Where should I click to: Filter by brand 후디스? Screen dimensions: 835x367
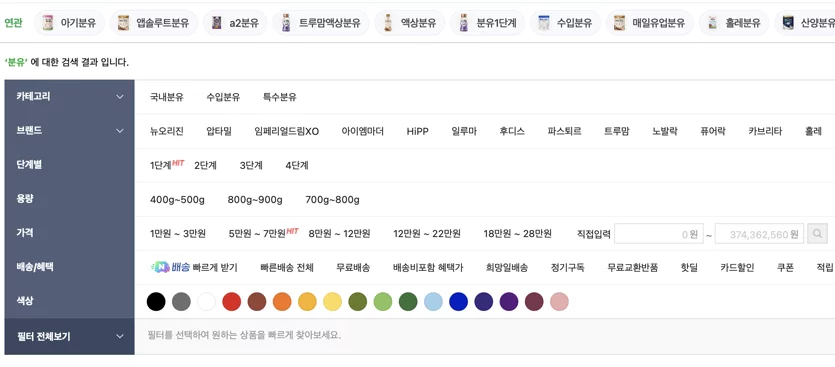click(x=512, y=131)
